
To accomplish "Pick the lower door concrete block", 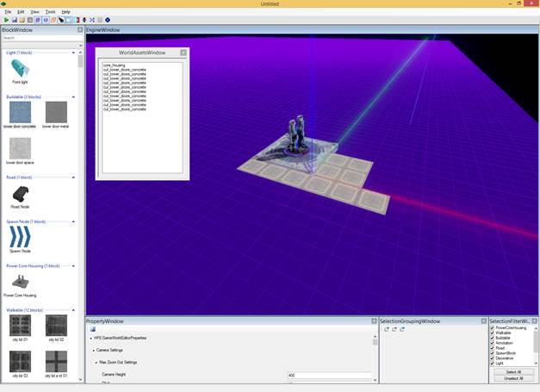I will pos(20,114).
